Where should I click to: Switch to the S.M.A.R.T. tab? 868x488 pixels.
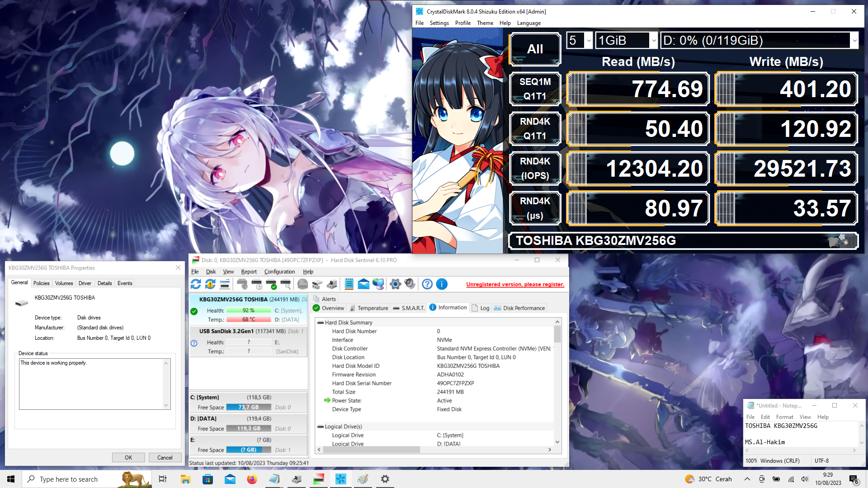tap(409, 308)
